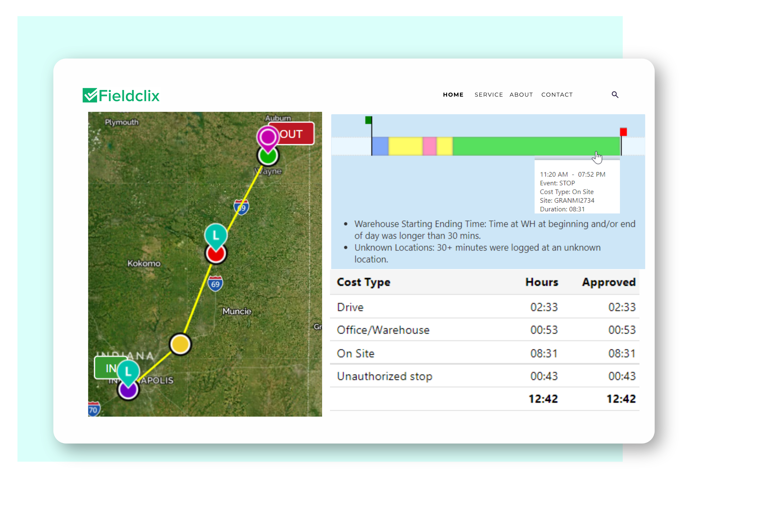This screenshot has width=783, height=532.
Task: Select the HOME menu item
Action: tap(453, 95)
